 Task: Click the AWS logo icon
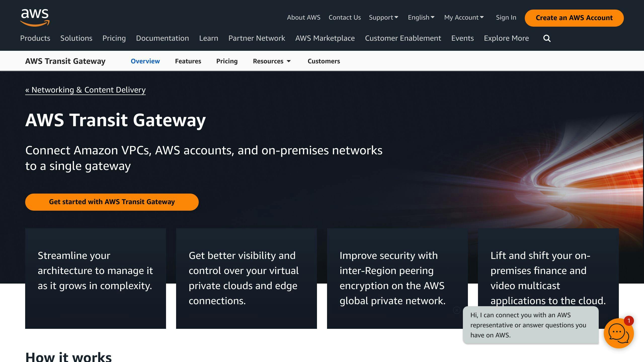35,18
